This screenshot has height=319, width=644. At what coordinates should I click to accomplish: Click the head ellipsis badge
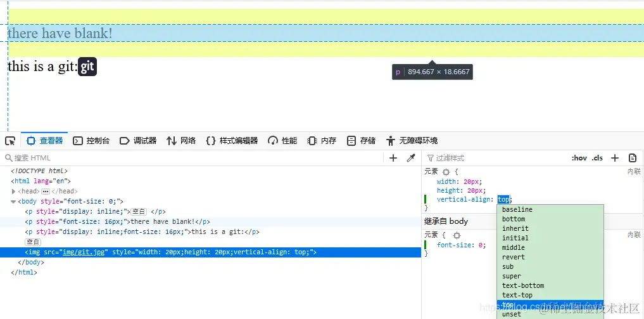(46, 191)
